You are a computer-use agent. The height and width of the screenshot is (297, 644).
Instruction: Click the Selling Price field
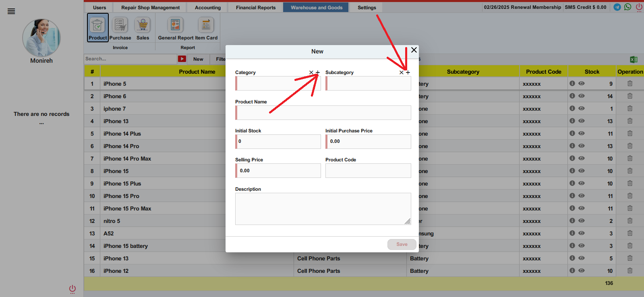[278, 171]
